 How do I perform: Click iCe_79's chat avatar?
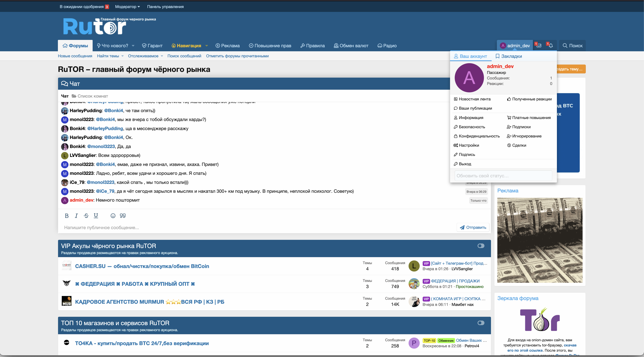65,183
